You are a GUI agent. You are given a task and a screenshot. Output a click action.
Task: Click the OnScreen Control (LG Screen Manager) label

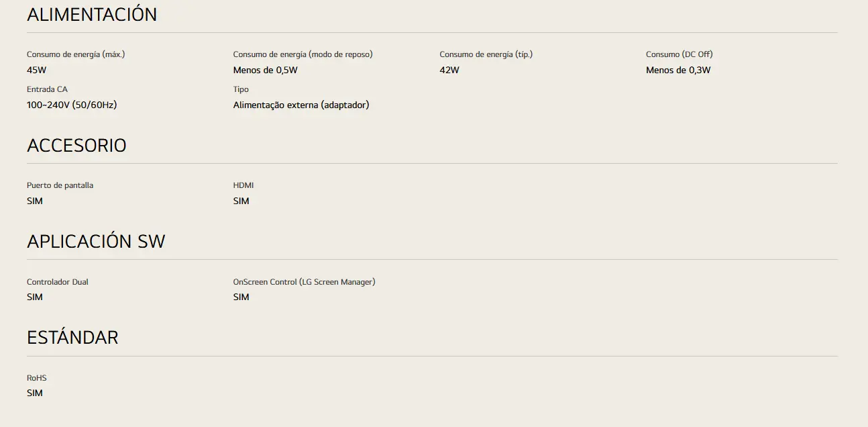[304, 282]
